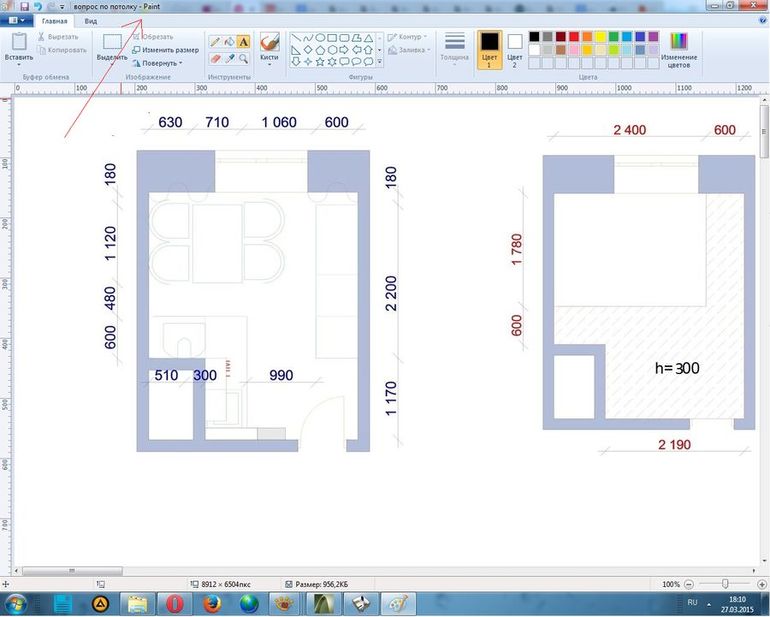Switch to the Вид tab
770x617 pixels.
click(x=91, y=20)
